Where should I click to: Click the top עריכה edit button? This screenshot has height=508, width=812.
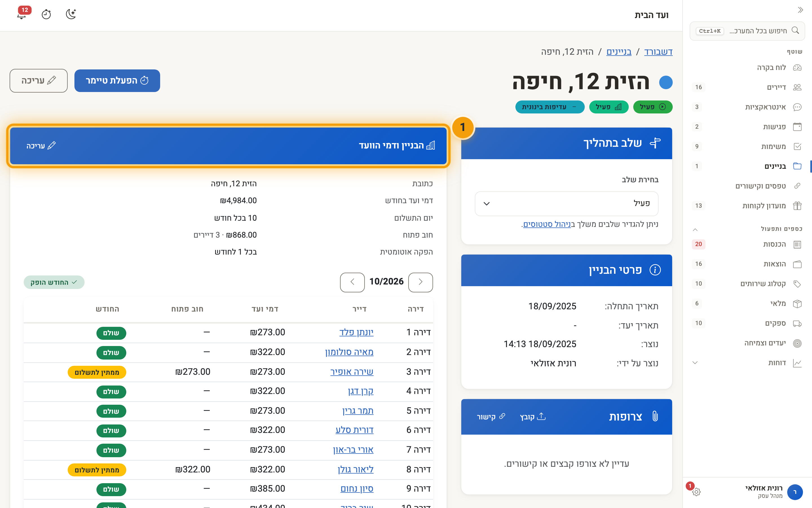tap(39, 81)
